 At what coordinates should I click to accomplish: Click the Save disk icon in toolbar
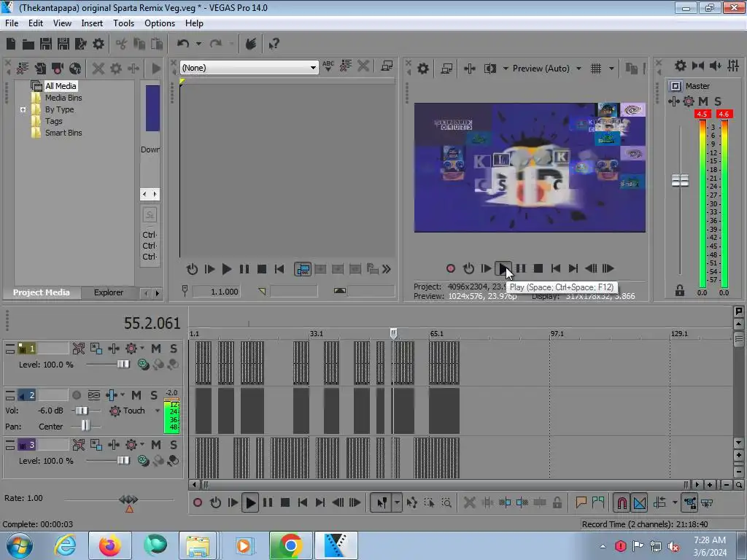point(46,44)
